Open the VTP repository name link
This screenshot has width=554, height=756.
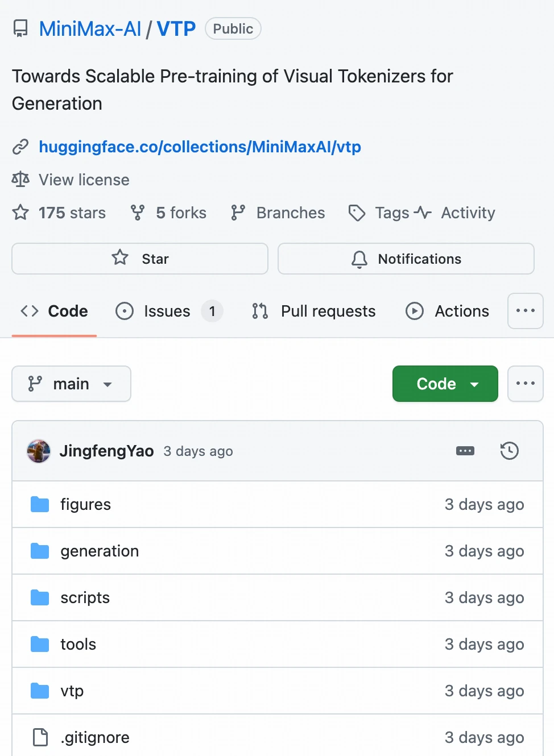176,28
